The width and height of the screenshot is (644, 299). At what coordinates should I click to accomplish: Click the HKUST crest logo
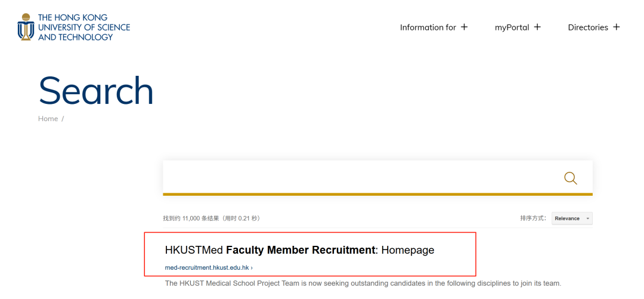(26, 28)
